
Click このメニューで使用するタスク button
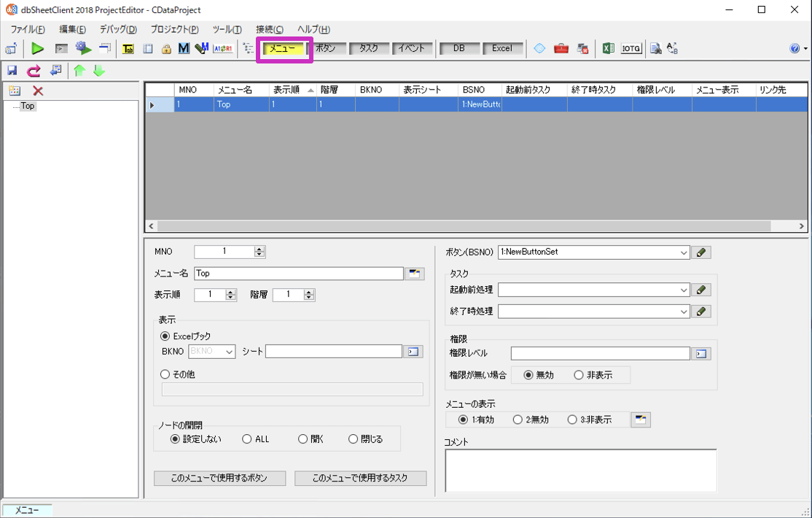tap(360, 479)
